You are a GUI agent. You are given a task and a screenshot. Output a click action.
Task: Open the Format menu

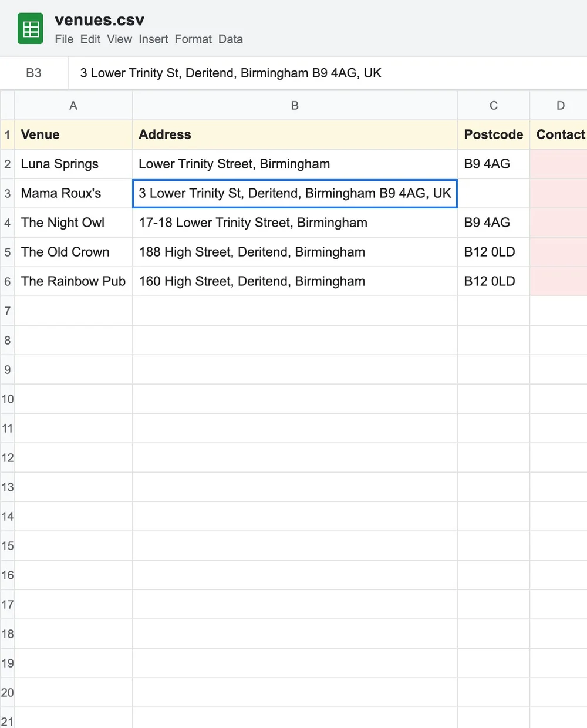click(x=193, y=39)
